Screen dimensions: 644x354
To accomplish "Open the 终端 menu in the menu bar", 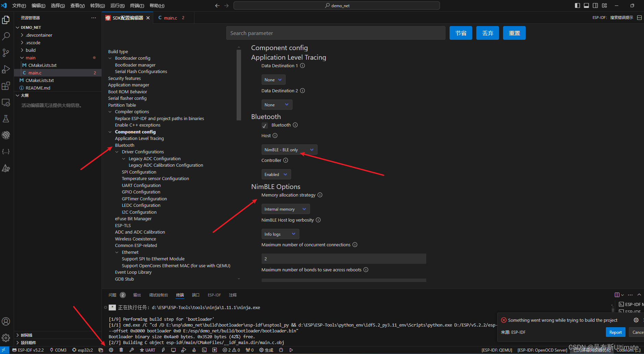I will coord(136,5).
